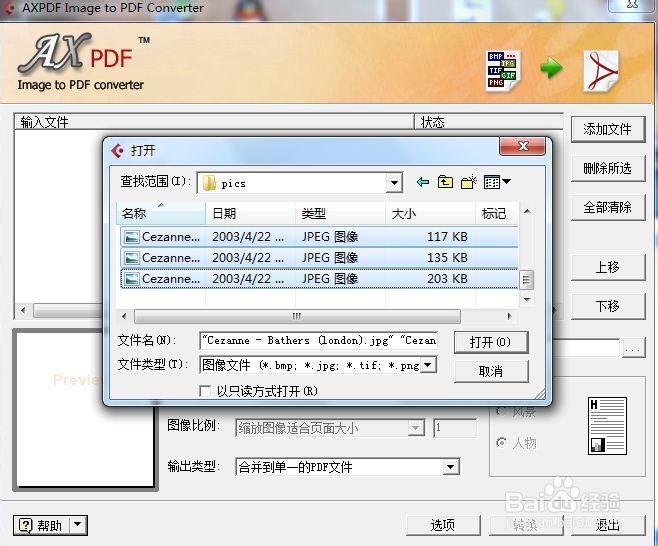Sort by 类型 column header
Viewport: 658px width, 546px height.
(340, 213)
